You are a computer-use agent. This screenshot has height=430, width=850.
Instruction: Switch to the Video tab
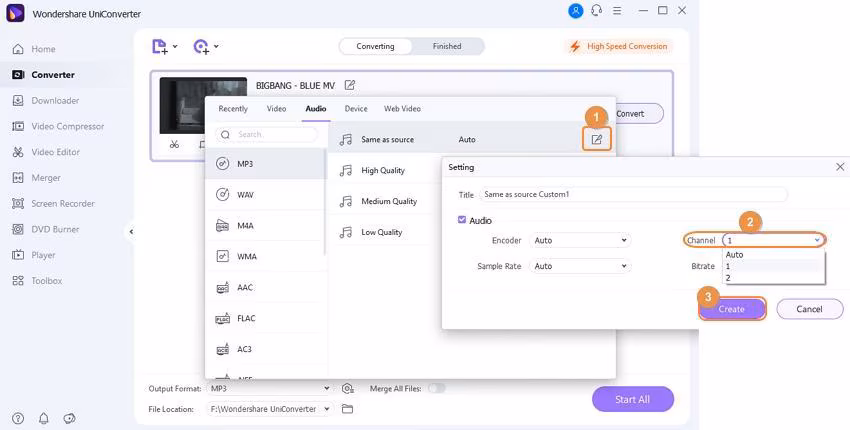pyautogui.click(x=276, y=108)
